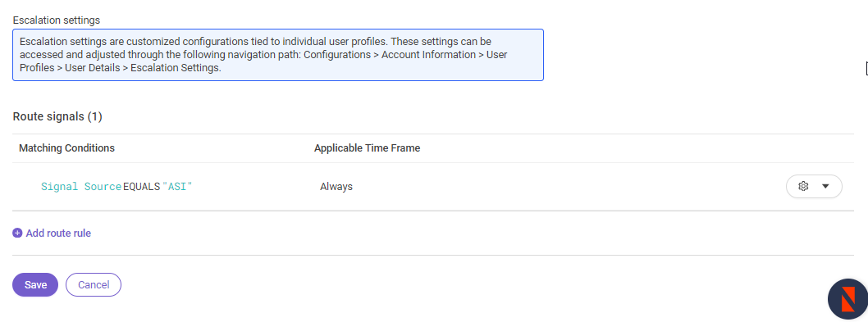The height and width of the screenshot is (322, 868).
Task: Click the Add route rule link text
Action: click(x=58, y=233)
